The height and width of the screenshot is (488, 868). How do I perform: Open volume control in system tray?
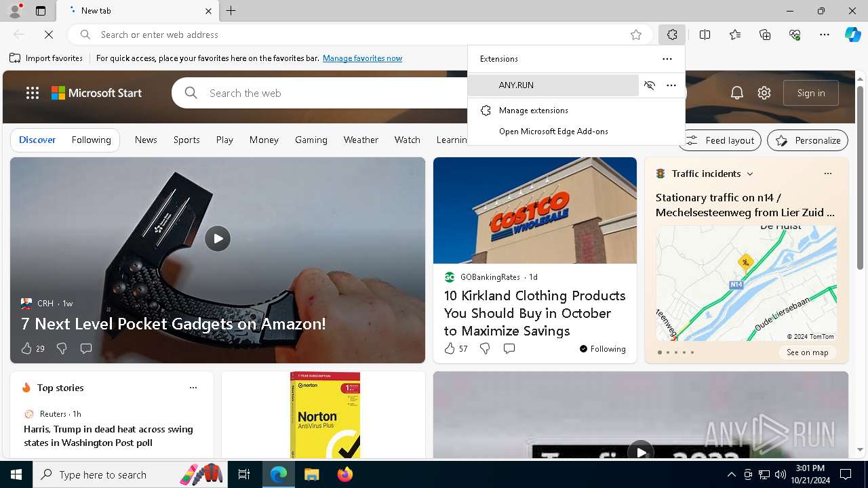click(x=780, y=474)
